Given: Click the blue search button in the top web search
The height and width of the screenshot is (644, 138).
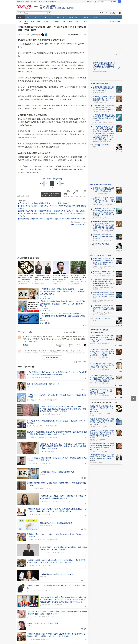Looking at the screenshot, I should pyautogui.click(x=120, y=2).
